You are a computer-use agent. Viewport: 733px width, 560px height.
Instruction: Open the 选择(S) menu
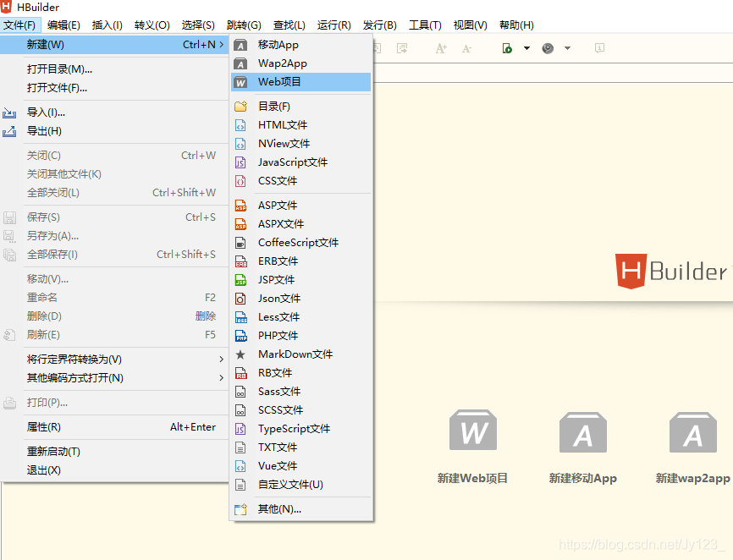pos(198,25)
